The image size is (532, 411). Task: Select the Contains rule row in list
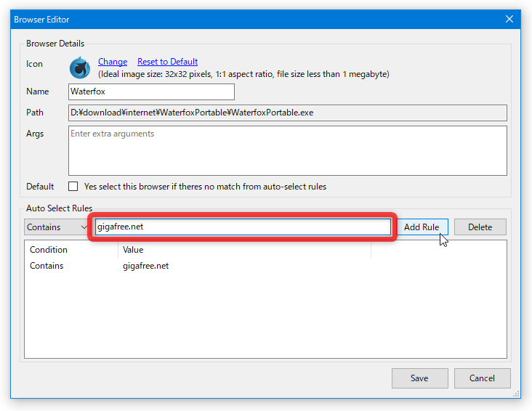[x=265, y=266]
